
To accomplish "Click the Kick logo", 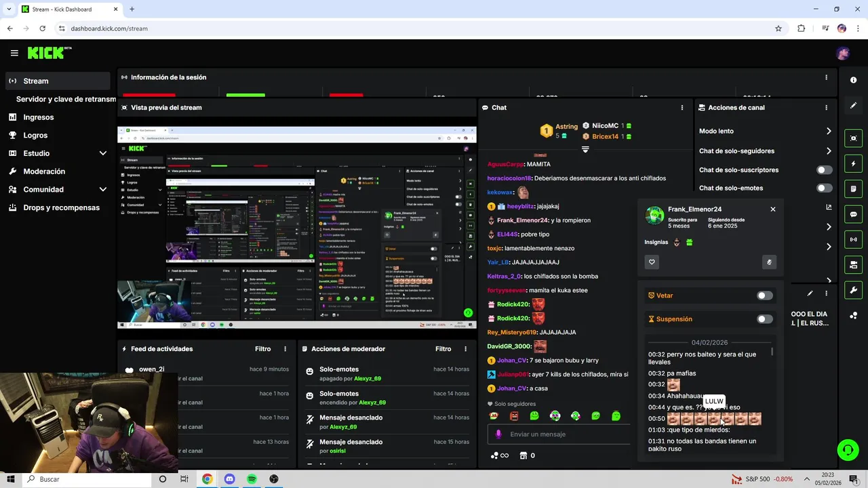I will (50, 53).
